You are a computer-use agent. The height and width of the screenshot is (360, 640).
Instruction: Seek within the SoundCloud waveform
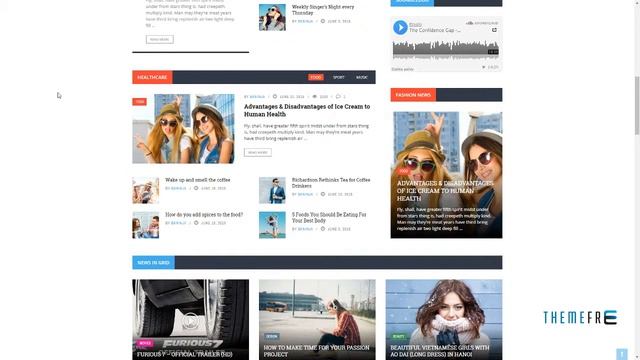(445, 48)
